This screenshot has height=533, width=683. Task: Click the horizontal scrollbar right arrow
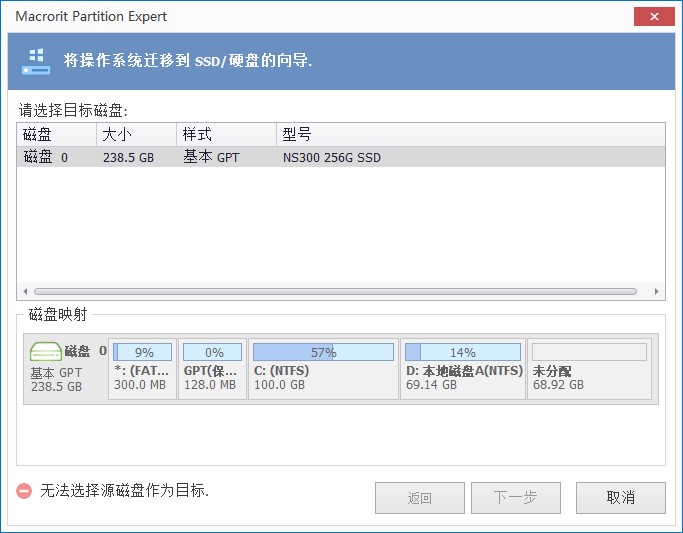(x=657, y=292)
